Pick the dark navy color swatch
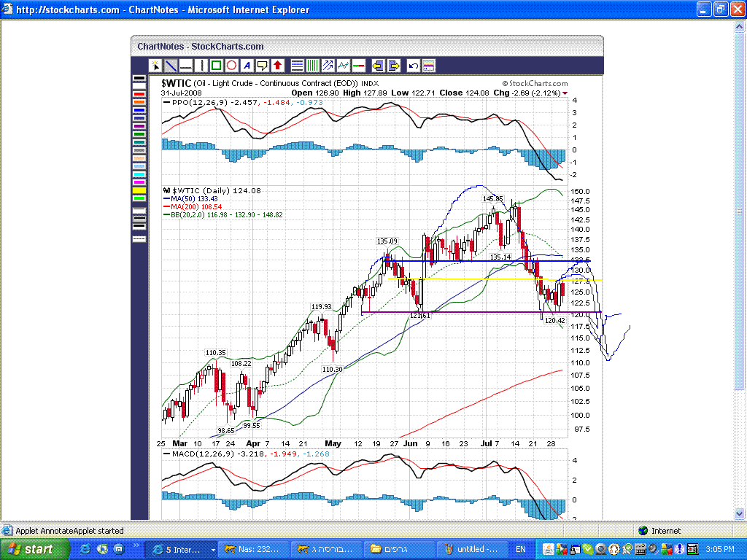Image resolution: width=747 pixels, height=560 pixels. 139,118
